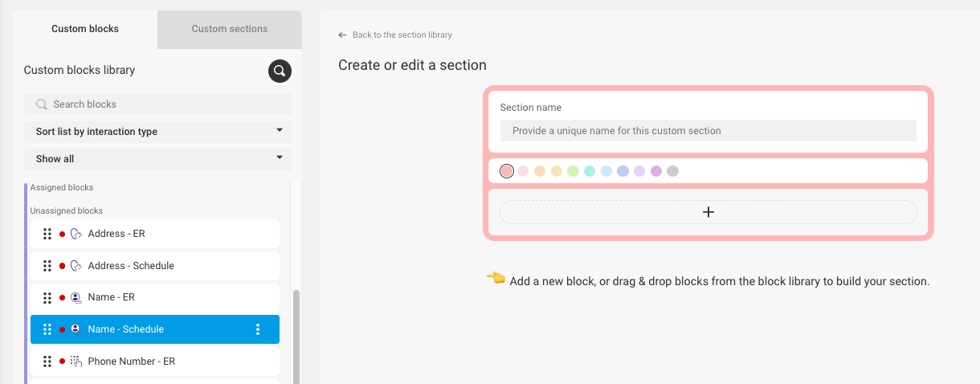Viewport: 980px width, 384px height.
Task: Switch to Custom blocks tab
Action: click(x=85, y=29)
